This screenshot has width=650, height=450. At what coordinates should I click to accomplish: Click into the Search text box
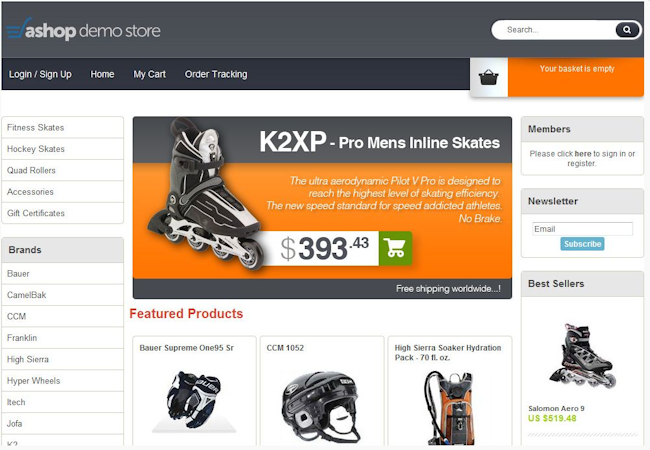555,30
